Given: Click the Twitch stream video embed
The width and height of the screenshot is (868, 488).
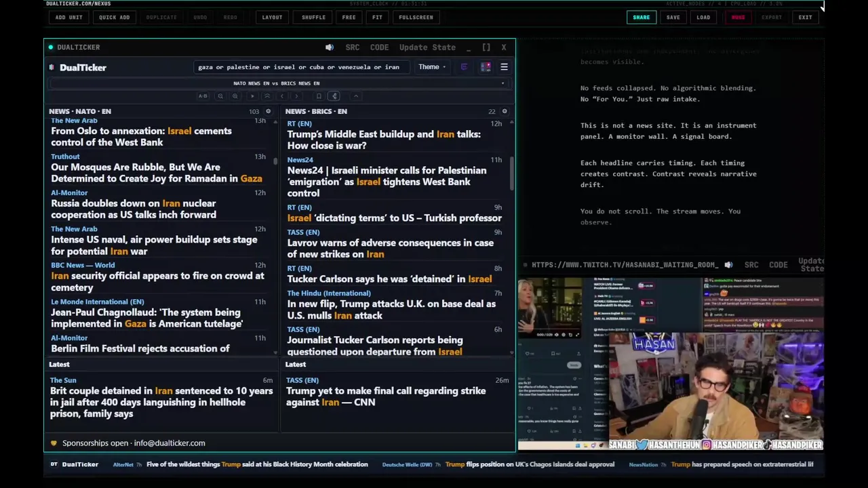Looking at the screenshot, I should (x=671, y=363).
